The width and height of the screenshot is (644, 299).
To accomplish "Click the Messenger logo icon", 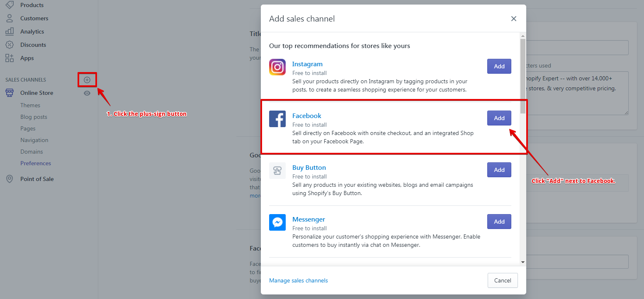I will (x=277, y=222).
